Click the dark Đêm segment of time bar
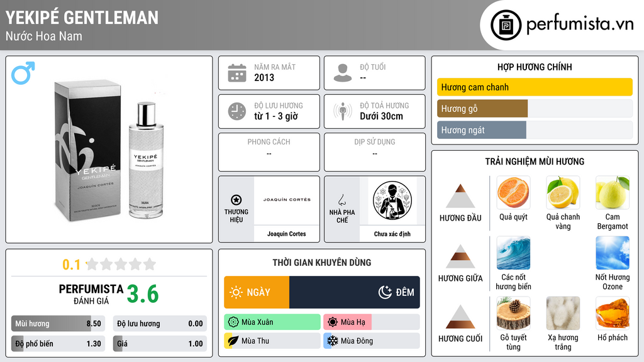The width and height of the screenshot is (644, 362). pyautogui.click(x=355, y=292)
